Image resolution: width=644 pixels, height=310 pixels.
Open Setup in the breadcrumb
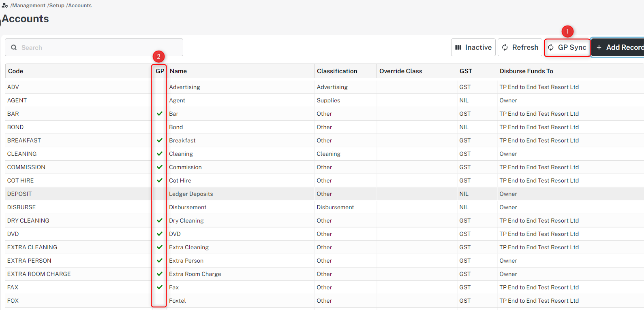click(56, 5)
